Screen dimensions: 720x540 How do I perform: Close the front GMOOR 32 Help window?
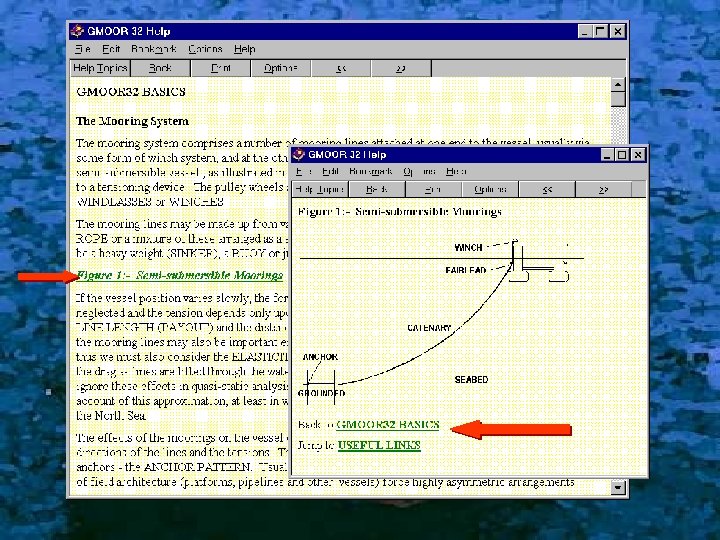(638, 155)
